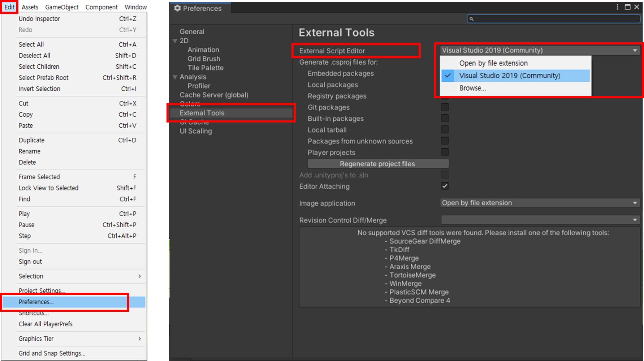Select General preferences category
This screenshot has height=361, width=644.
point(192,32)
